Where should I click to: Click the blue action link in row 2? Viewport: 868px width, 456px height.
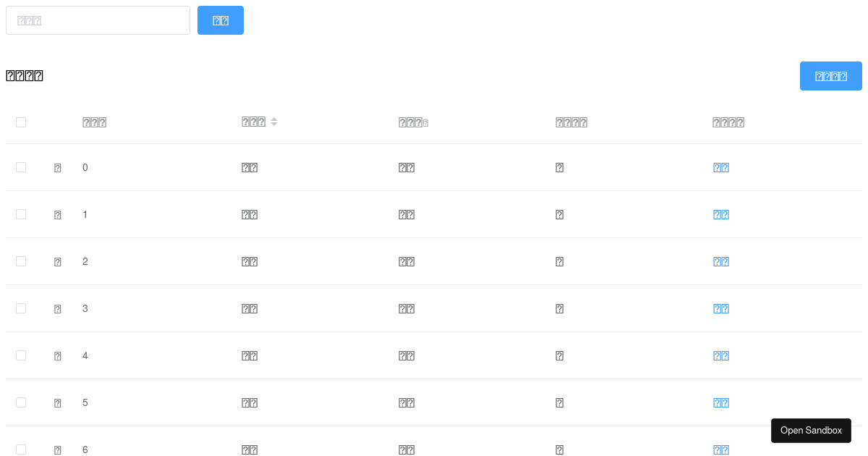point(720,261)
